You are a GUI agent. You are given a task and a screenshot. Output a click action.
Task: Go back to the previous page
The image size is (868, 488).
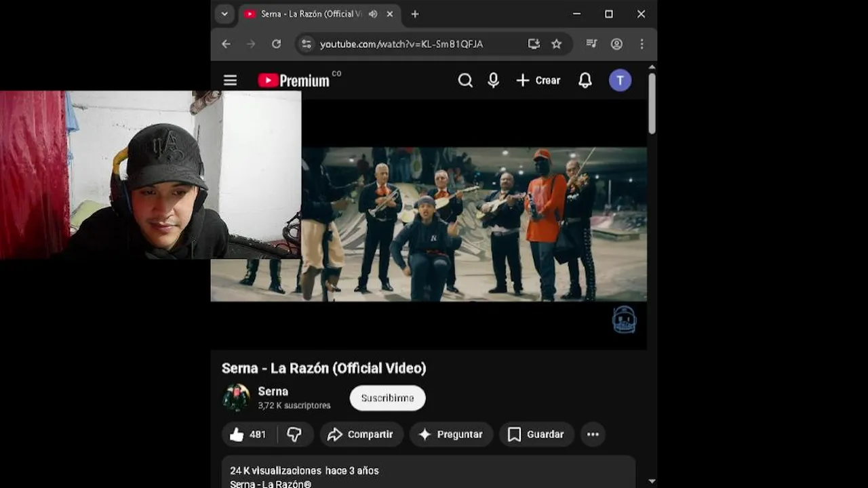(226, 44)
